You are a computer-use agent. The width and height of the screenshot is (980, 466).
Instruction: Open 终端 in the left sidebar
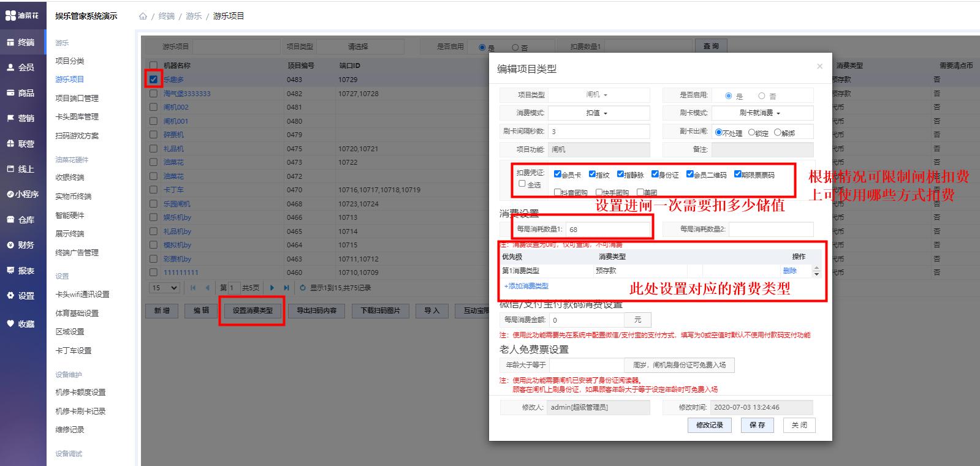(23, 42)
